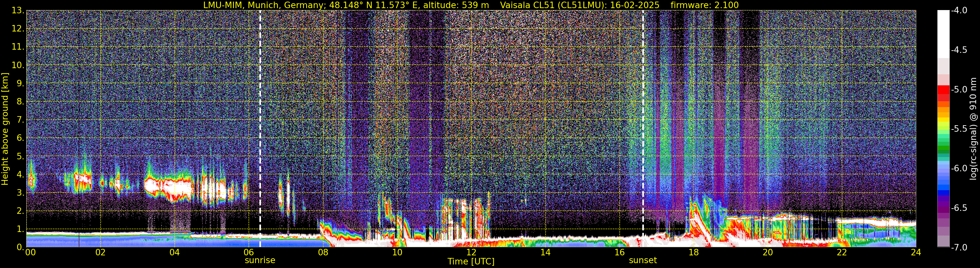Click the time axis tick label '18'
980x268 pixels.
[x=694, y=252]
